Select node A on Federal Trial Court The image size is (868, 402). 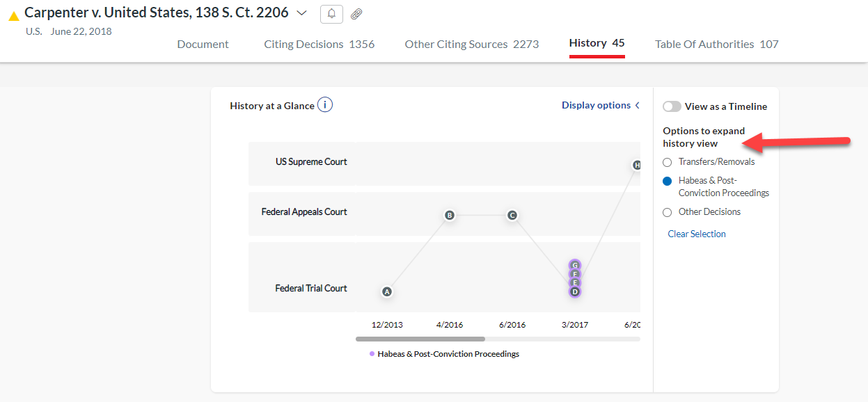[x=387, y=292]
